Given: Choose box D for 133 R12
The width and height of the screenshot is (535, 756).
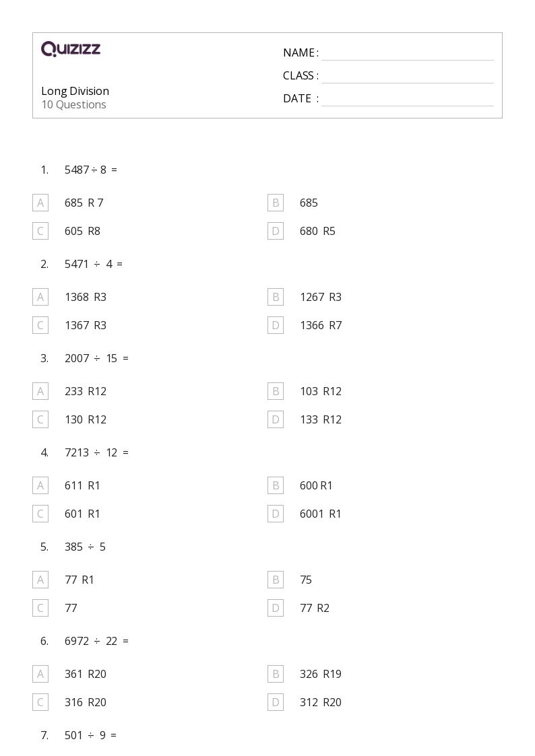Looking at the screenshot, I should (x=276, y=419).
